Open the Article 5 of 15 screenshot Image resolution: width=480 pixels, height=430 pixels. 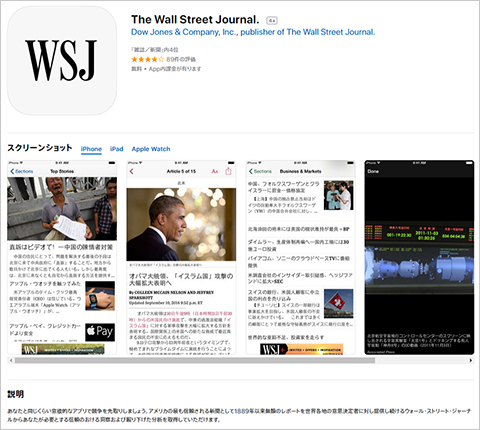pyautogui.click(x=181, y=257)
